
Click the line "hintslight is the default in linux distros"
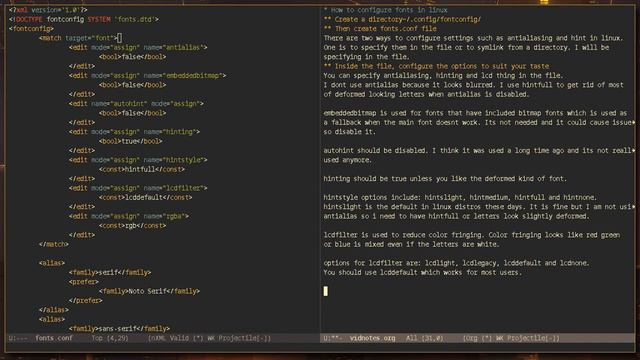(x=479, y=207)
